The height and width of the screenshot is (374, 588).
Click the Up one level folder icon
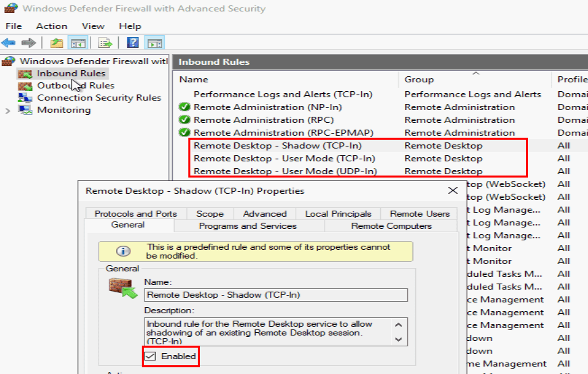click(x=57, y=43)
